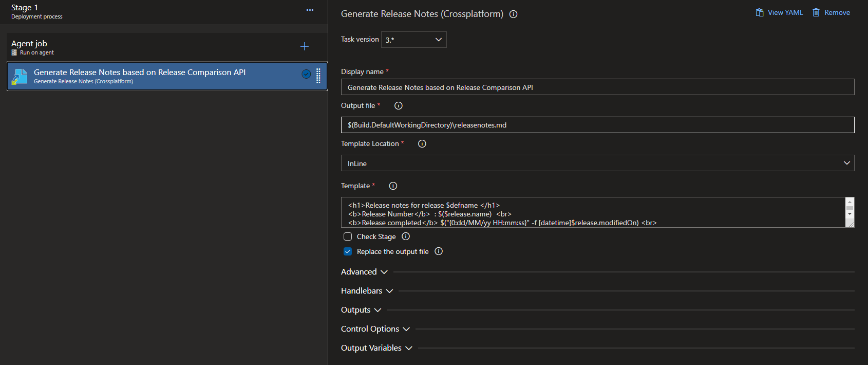The width and height of the screenshot is (868, 365).
Task: Expand the Output Variables section
Action: (376, 348)
